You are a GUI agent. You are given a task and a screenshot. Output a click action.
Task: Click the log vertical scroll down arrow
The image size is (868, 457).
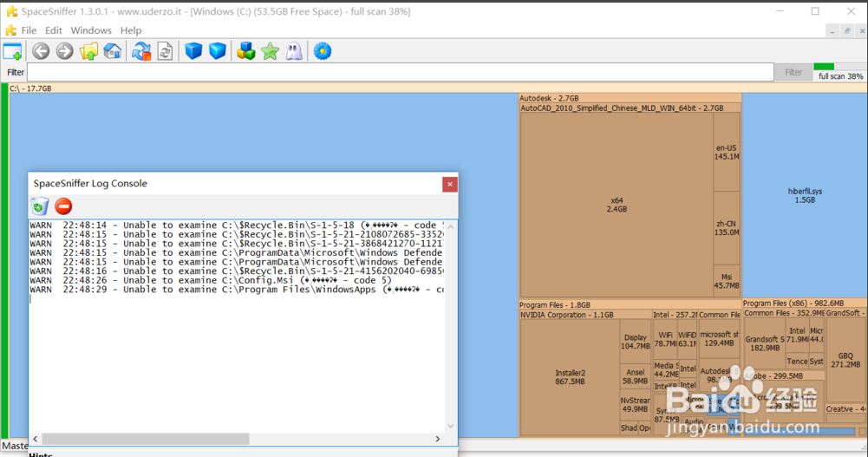tap(450, 426)
